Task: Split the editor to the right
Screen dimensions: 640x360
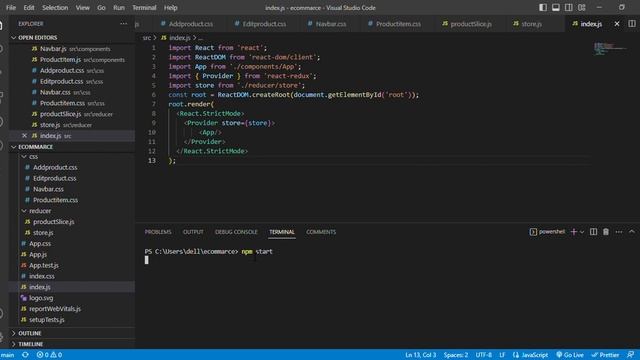Action: [632, 24]
